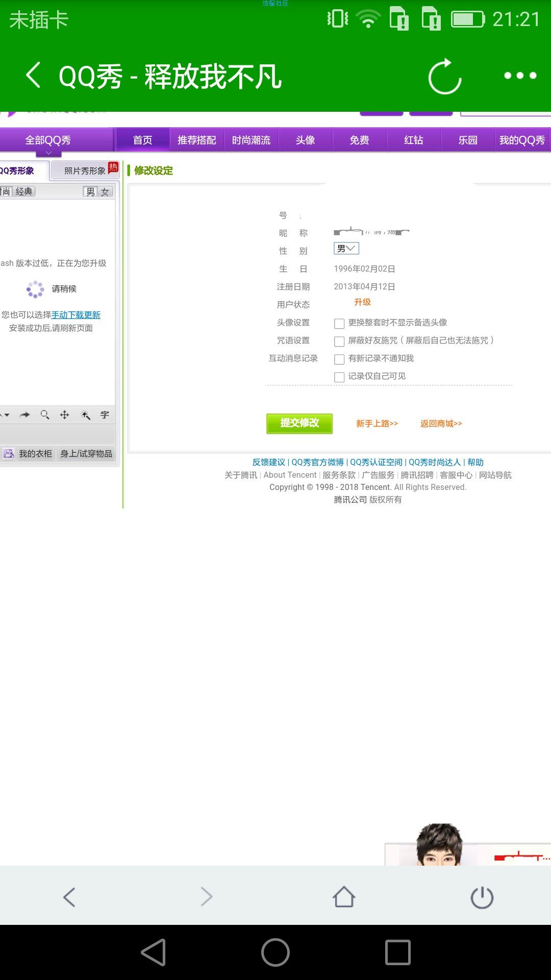Go back with the browser back chevron

[x=69, y=897]
